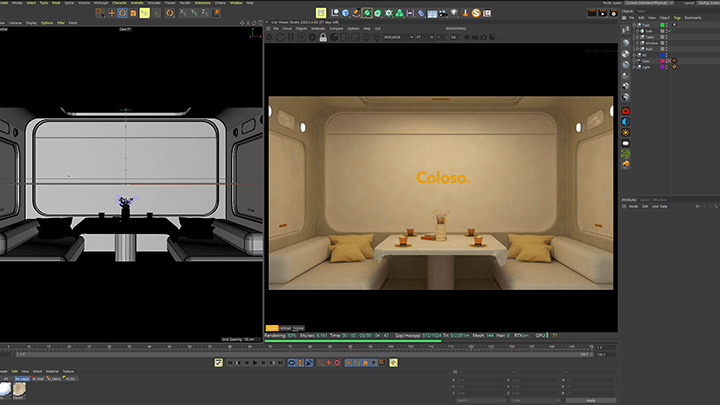
Task: Select the M_Fabric material layer tab
Action: pos(54,379)
